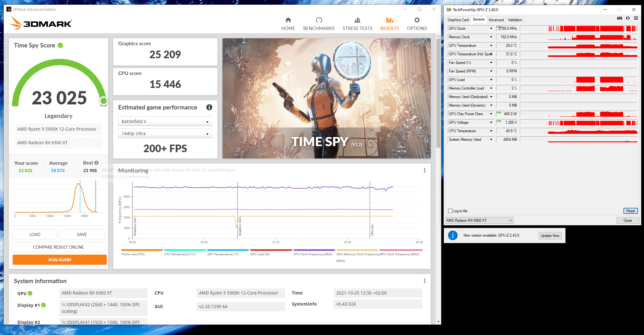644x335 pixels.
Task: Switch to the Sensors tab in GPU-Z
Action: (x=478, y=20)
